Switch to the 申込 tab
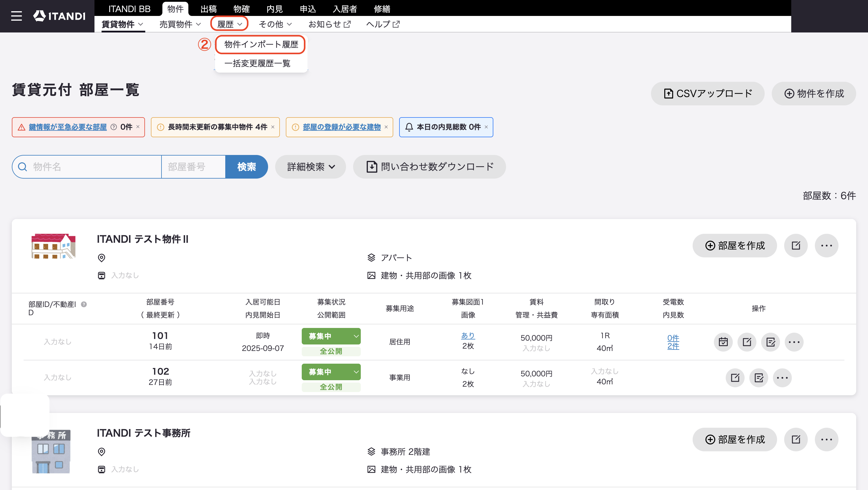Image resolution: width=868 pixels, height=490 pixels. click(308, 9)
